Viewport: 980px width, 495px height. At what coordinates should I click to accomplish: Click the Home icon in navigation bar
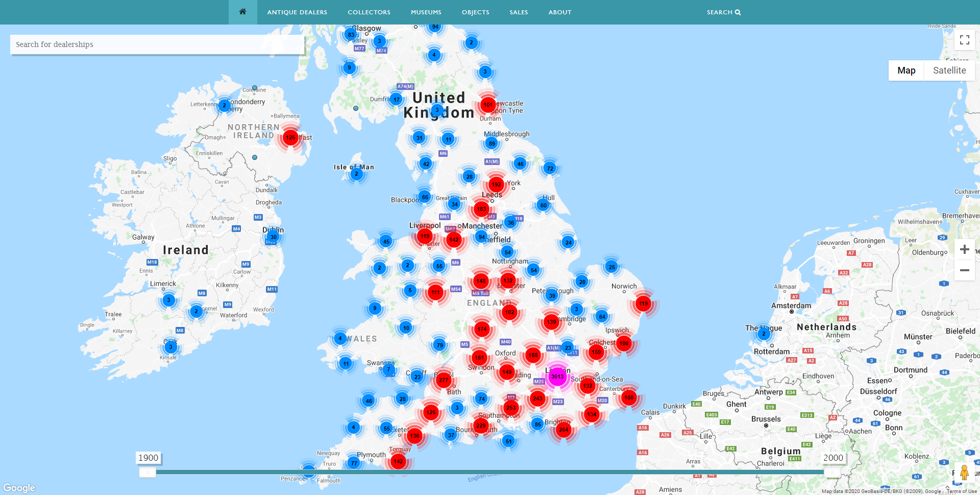(x=242, y=12)
